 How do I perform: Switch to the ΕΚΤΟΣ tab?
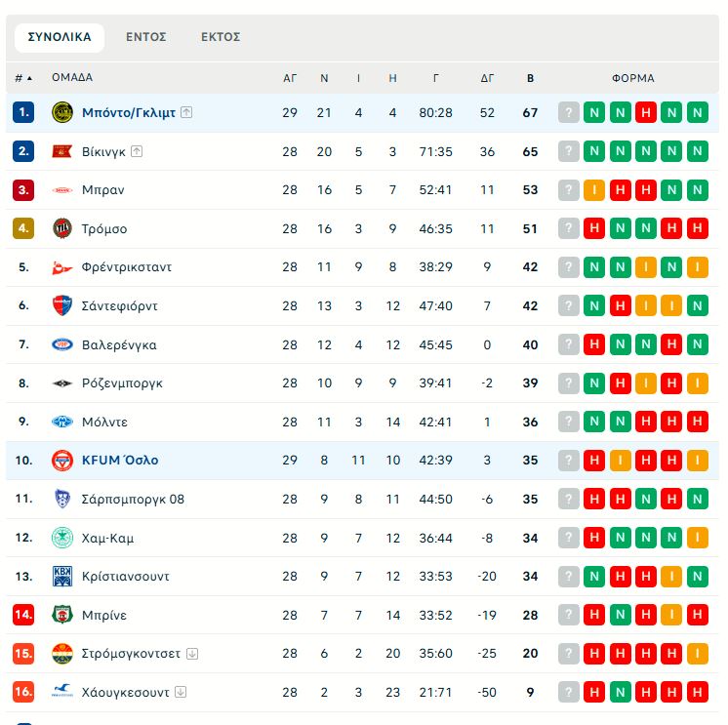click(221, 37)
